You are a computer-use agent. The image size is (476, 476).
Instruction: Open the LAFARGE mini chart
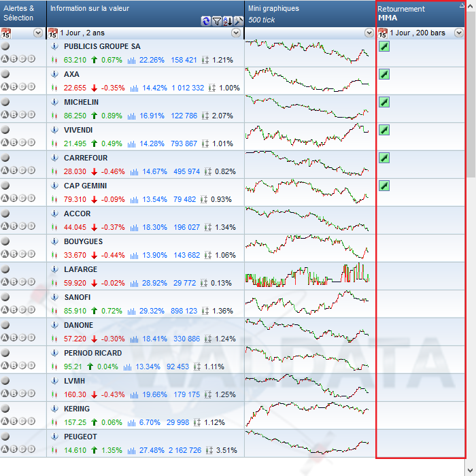pos(307,275)
